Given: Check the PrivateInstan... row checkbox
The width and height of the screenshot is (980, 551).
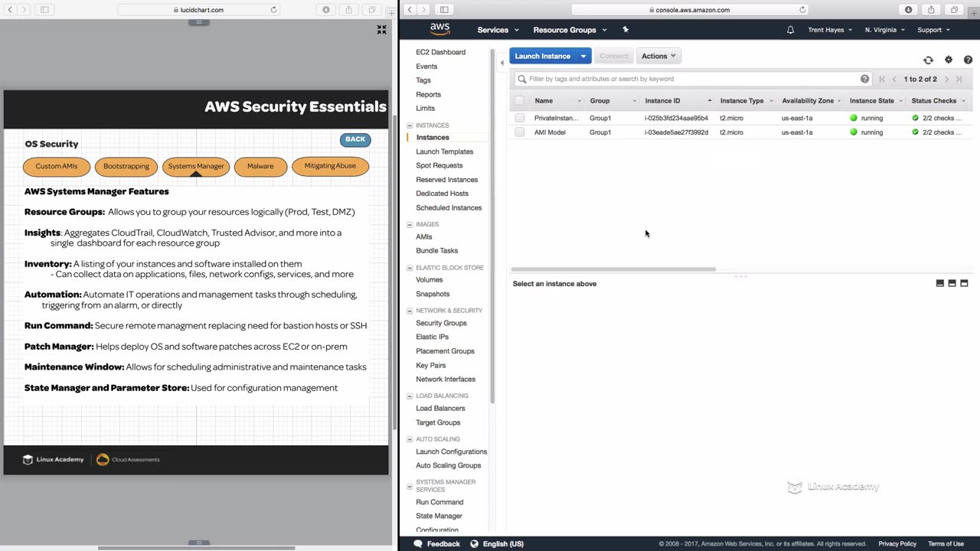Looking at the screenshot, I should pos(520,118).
